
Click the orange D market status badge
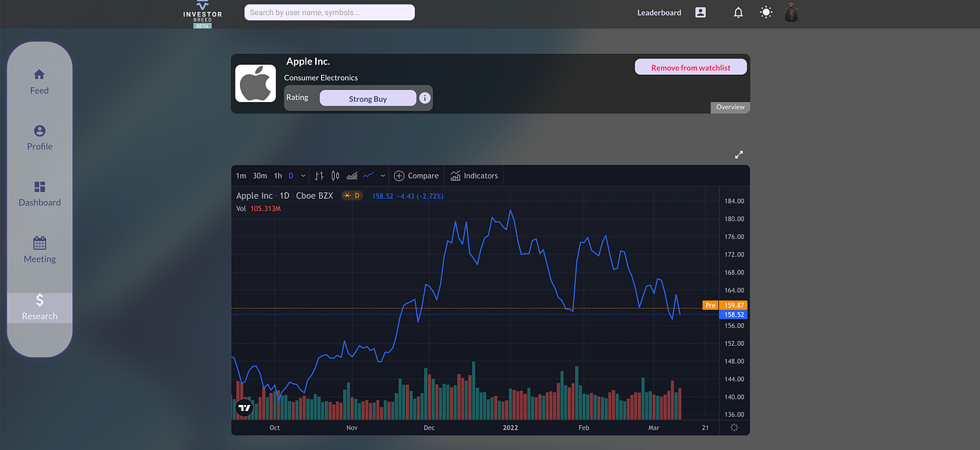point(352,196)
